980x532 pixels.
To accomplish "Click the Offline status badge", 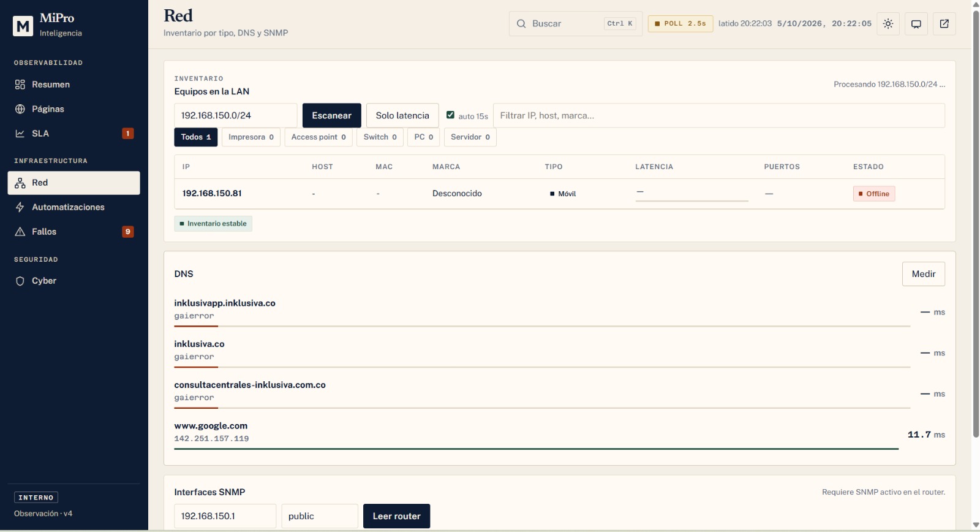I will [874, 194].
